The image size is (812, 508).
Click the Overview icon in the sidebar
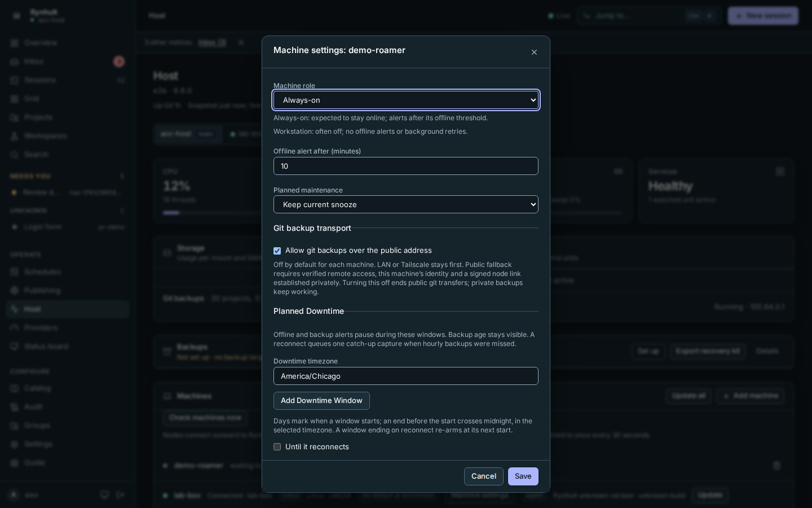click(x=15, y=43)
